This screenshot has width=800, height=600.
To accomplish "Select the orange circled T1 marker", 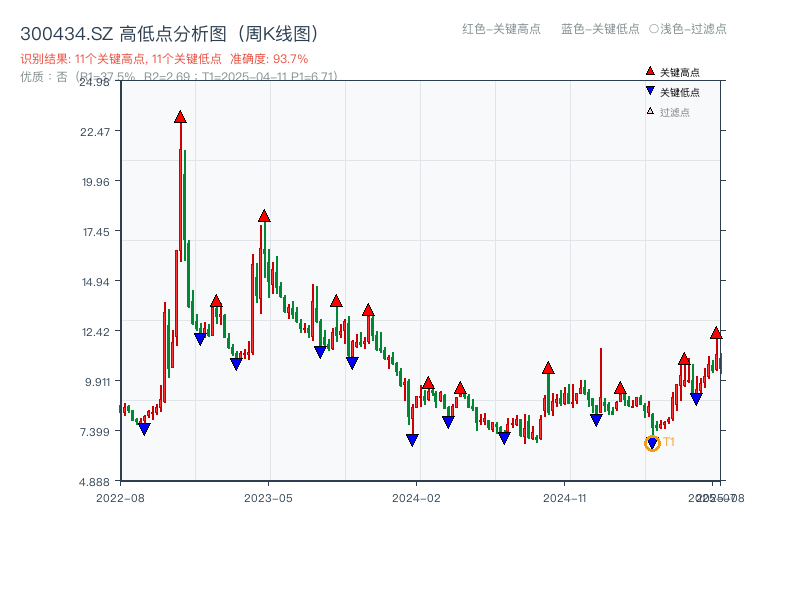I will tap(652, 443).
